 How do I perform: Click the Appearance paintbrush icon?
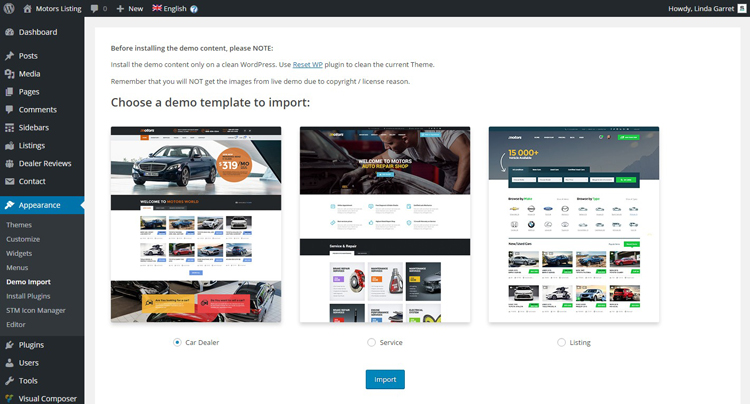tap(10, 205)
